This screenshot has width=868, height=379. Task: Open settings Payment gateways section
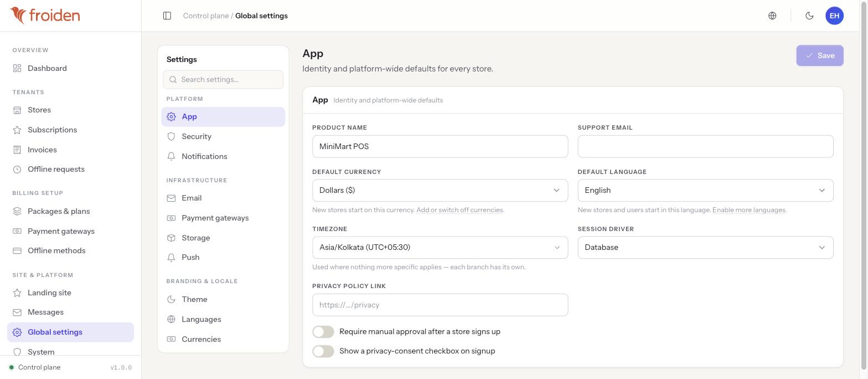(223, 218)
